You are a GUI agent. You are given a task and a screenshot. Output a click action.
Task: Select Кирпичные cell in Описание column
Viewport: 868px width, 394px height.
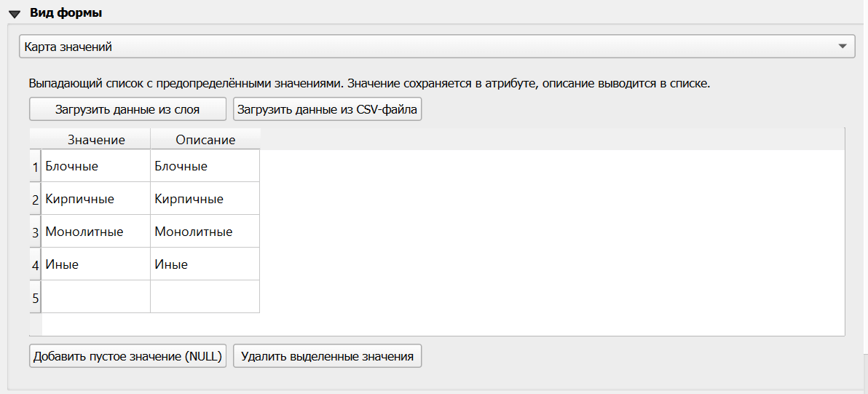(x=205, y=199)
